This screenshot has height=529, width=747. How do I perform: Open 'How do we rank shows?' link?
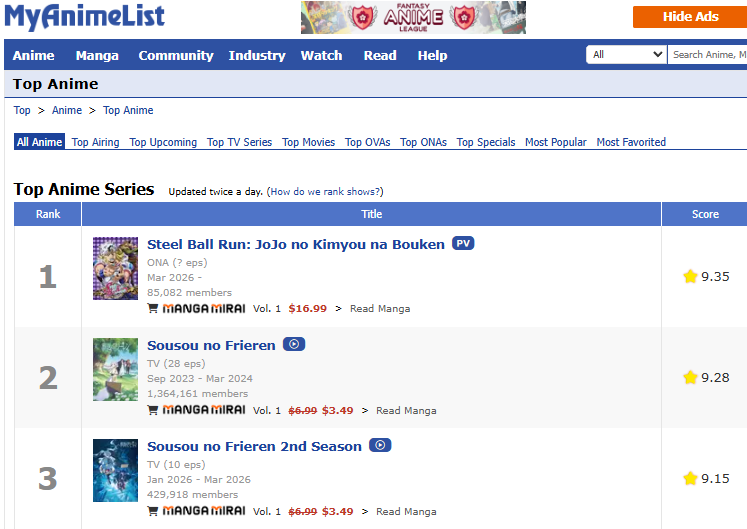326,192
